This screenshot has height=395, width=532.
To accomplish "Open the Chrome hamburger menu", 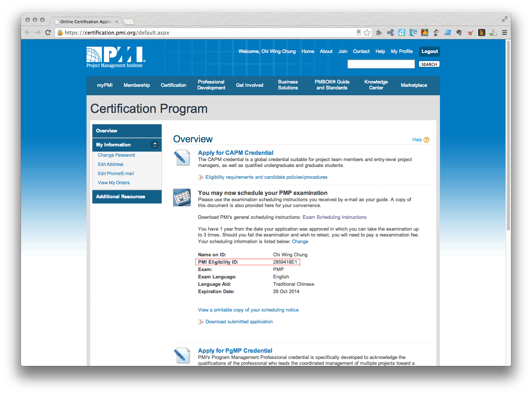I will coord(505,33).
